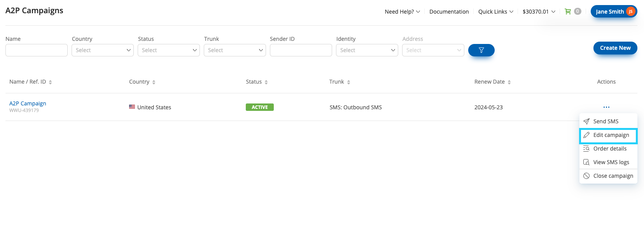Click the Create New button
The width and height of the screenshot is (644, 247).
click(x=615, y=48)
